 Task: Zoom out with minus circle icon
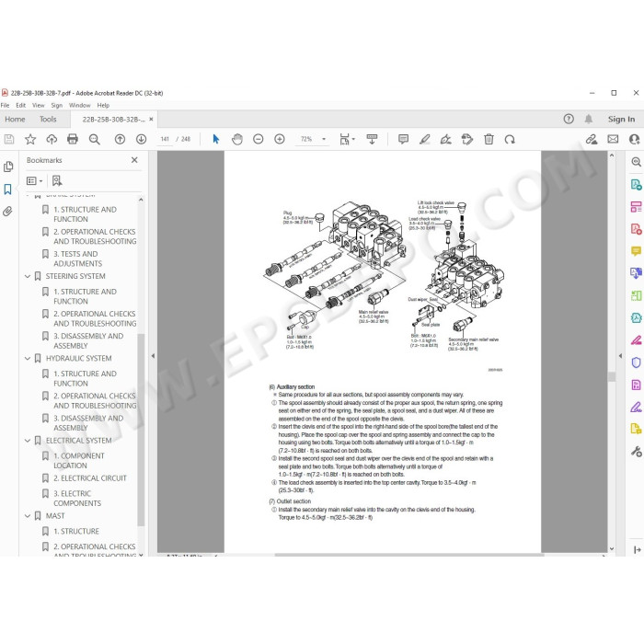click(258, 139)
